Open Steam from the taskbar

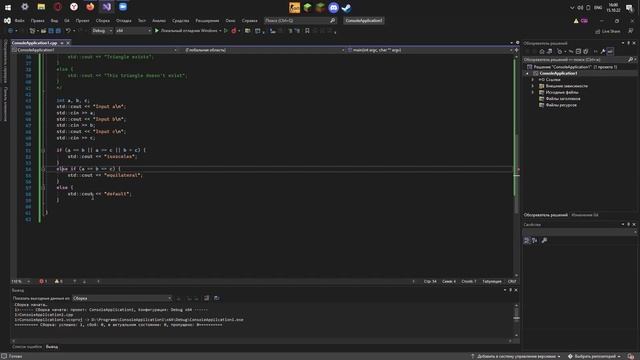[x=346, y=7]
